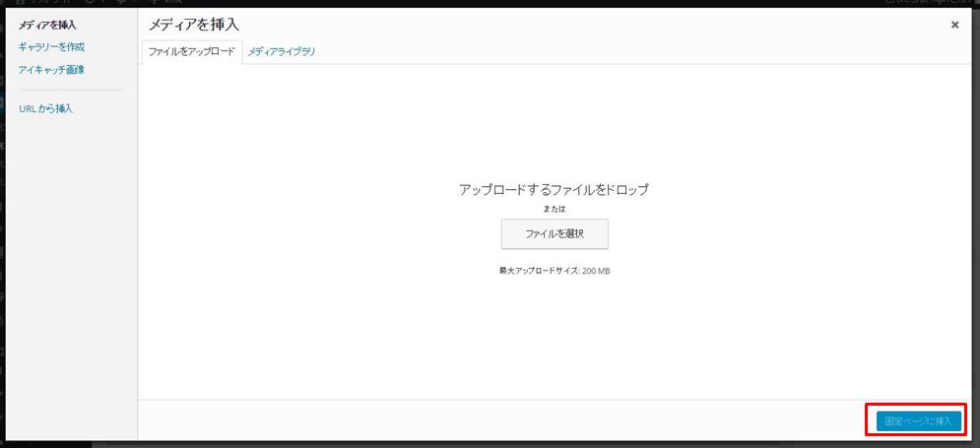
Task: Choose アイキャッチ画像 in the sidebar
Action: click(52, 70)
